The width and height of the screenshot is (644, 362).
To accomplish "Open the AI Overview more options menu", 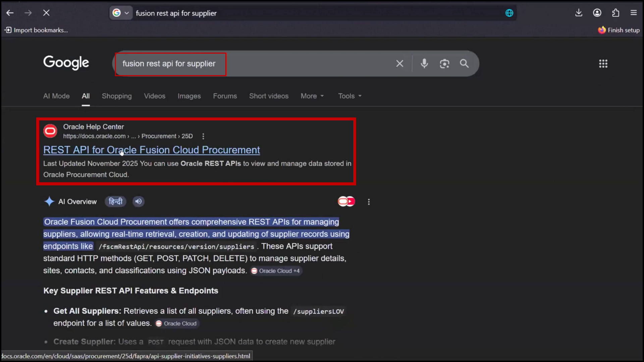I will [x=369, y=202].
